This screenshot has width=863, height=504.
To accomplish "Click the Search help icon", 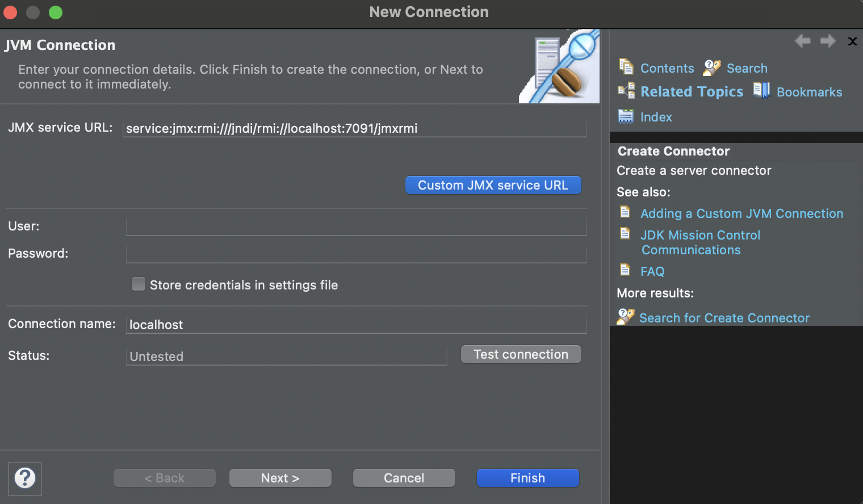I will [x=711, y=68].
